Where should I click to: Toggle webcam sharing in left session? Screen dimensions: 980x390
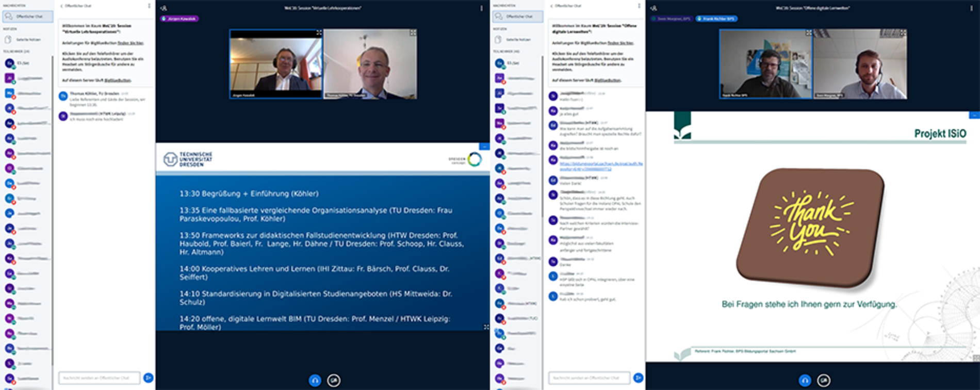click(x=334, y=380)
